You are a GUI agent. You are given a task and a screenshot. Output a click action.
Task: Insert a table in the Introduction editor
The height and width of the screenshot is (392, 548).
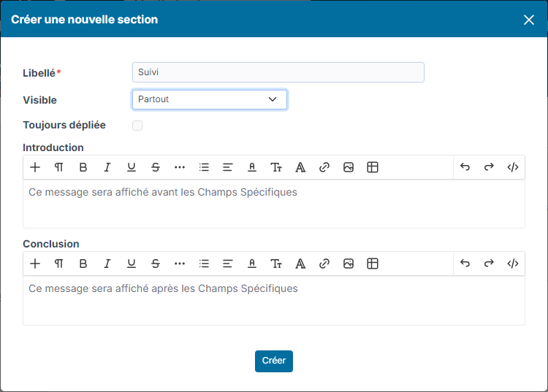click(x=373, y=167)
